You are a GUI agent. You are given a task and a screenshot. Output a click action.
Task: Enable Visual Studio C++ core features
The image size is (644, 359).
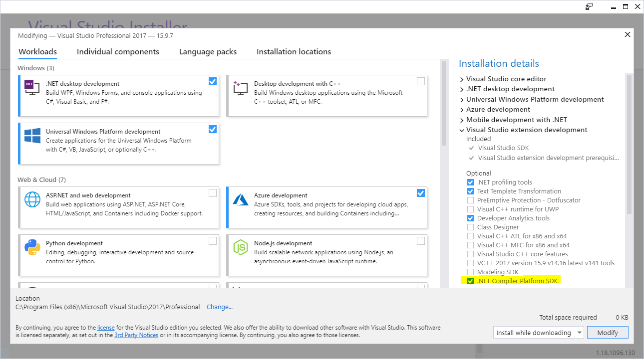pyautogui.click(x=470, y=254)
